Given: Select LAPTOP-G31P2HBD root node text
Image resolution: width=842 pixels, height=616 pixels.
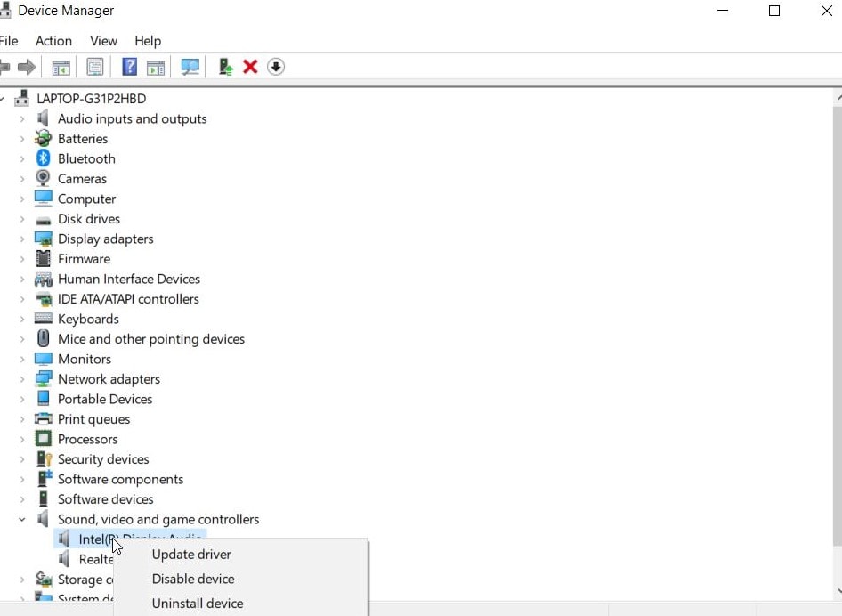Looking at the screenshot, I should (x=92, y=98).
